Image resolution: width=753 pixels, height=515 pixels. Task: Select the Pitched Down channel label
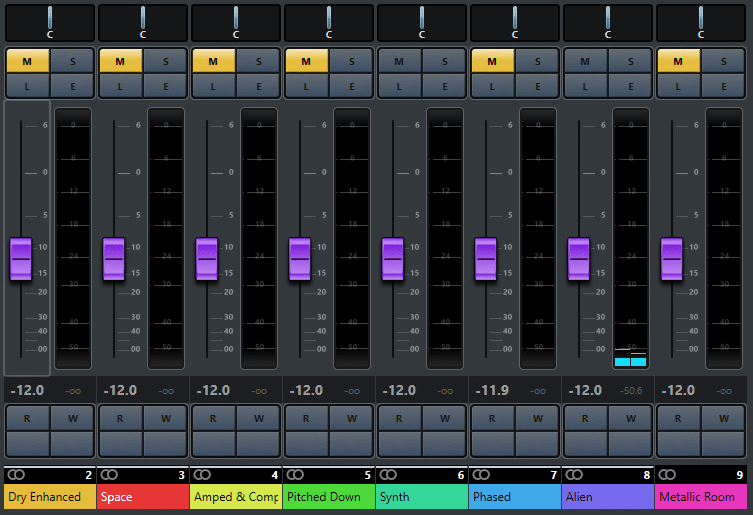(329, 497)
